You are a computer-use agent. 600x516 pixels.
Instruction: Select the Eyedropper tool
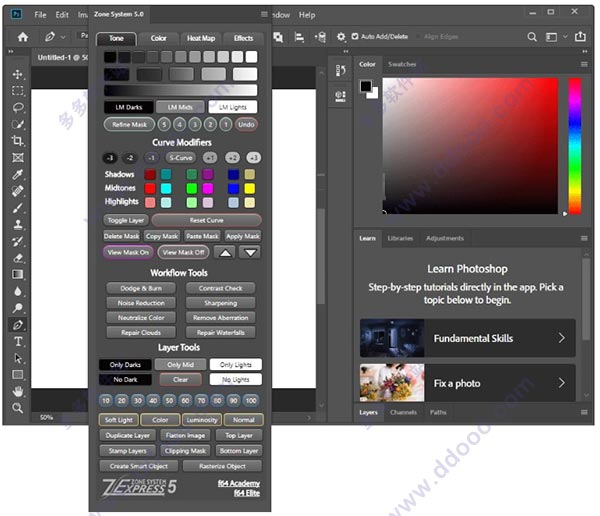[x=18, y=174]
